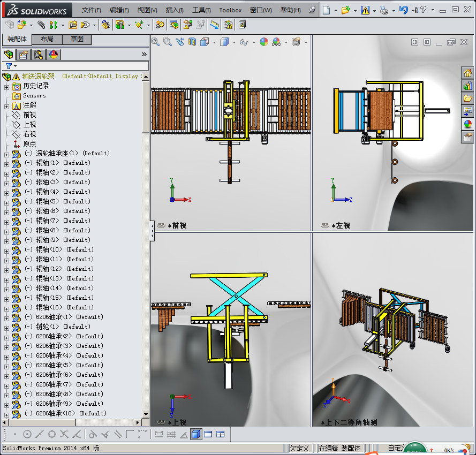Expand the 历史记录 tree node
The image size is (476, 455).
click(x=7, y=86)
